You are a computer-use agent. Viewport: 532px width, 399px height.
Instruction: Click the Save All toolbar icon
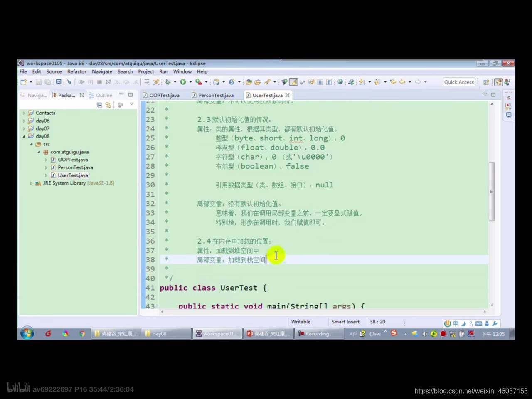(x=48, y=82)
